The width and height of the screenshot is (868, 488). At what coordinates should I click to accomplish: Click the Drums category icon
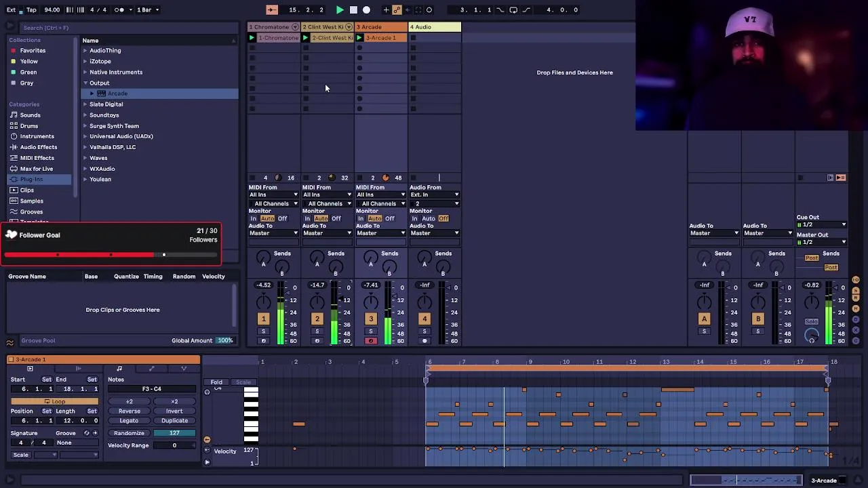pyautogui.click(x=14, y=126)
